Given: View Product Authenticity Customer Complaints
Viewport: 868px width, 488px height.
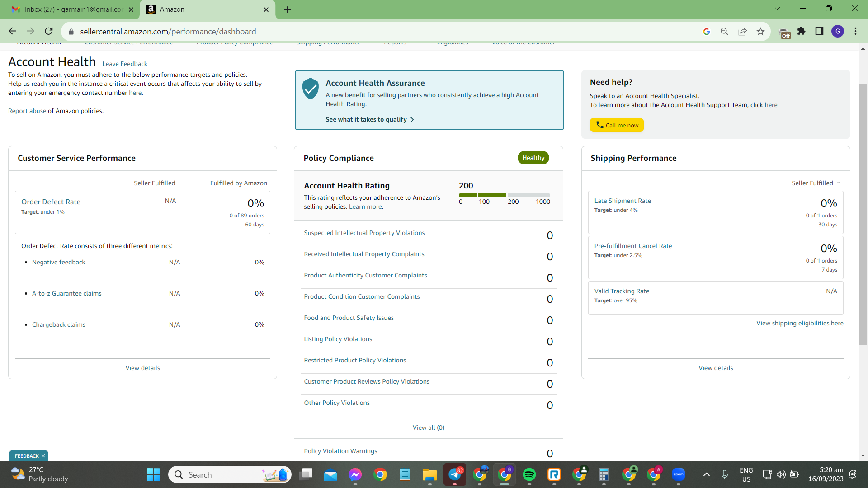Looking at the screenshot, I should pyautogui.click(x=365, y=275).
